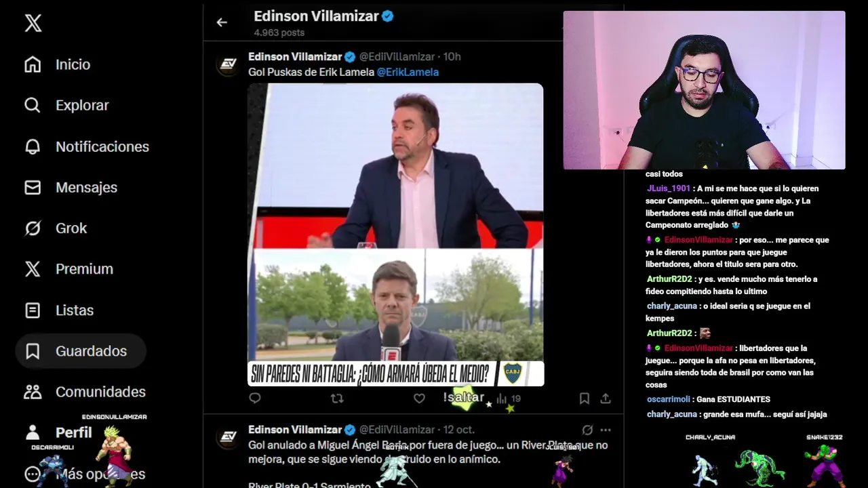This screenshot has height=488, width=868.
Task: Open more options on 12 oct. post
Action: click(606, 430)
